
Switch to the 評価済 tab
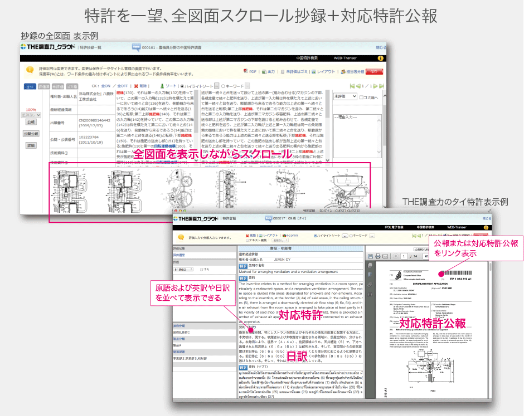pyautogui.click(x=44, y=87)
